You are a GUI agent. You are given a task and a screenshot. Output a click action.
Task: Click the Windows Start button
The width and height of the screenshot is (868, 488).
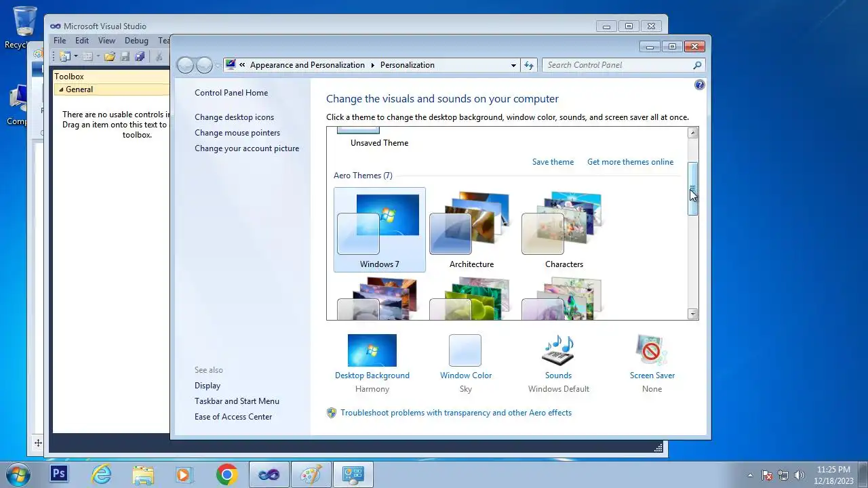[x=18, y=474]
